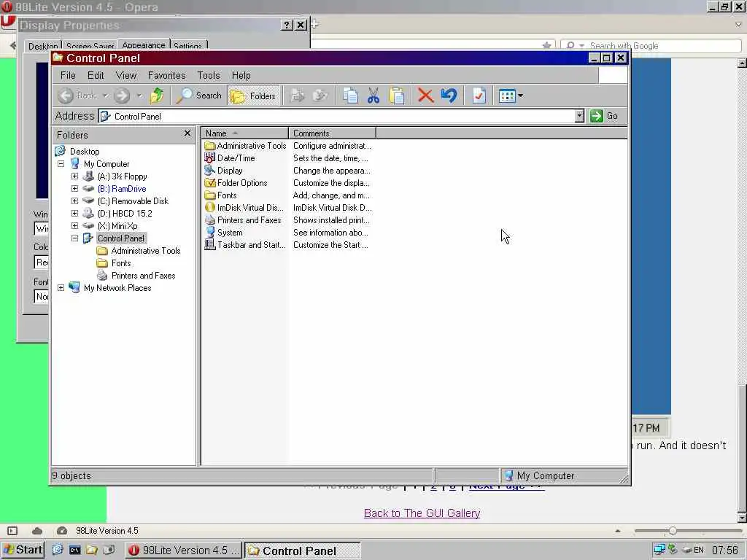This screenshot has width=747, height=560.
Task: Click the Up folder toolbar icon
Action: (x=157, y=96)
